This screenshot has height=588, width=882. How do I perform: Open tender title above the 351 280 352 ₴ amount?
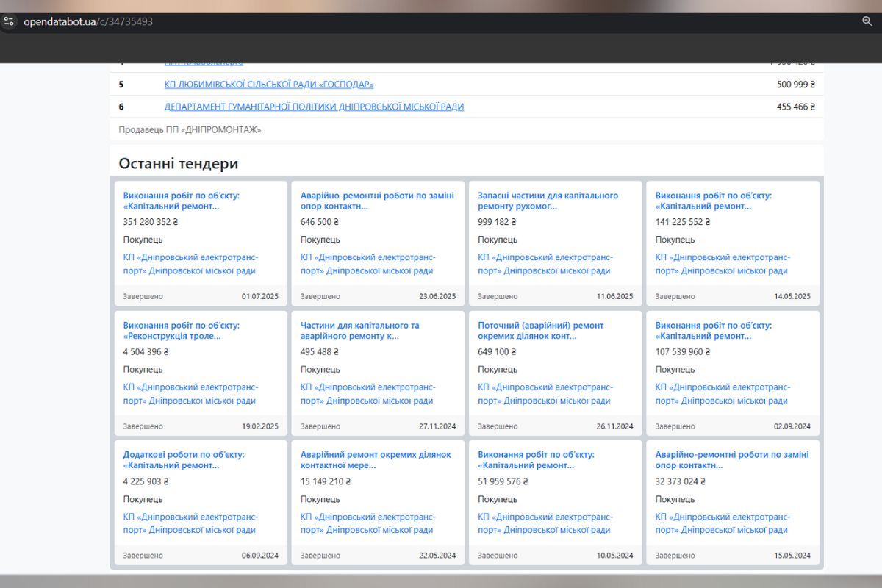pos(182,201)
